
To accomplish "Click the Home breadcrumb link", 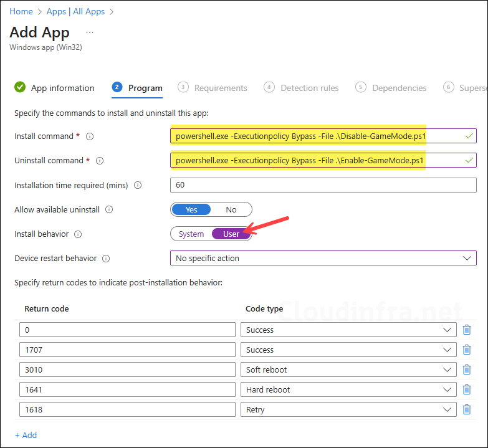I will point(21,11).
